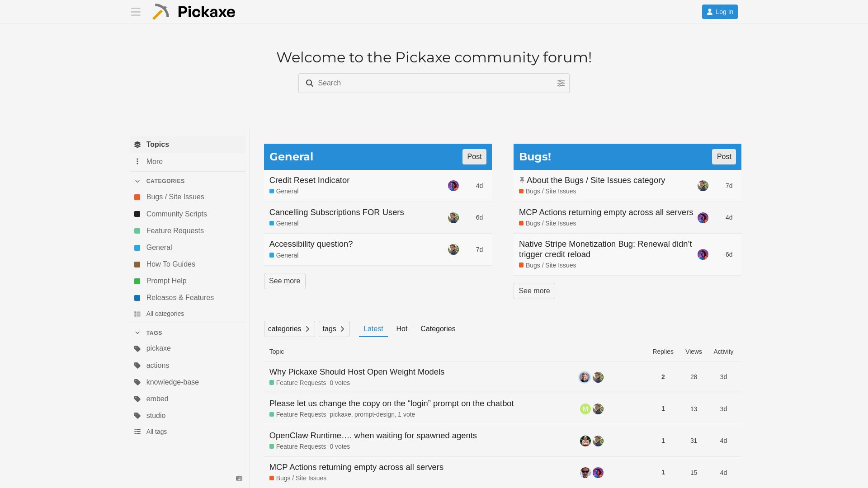Click the embed tag icon
This screenshot has height=488, width=868.
pyautogui.click(x=137, y=399)
